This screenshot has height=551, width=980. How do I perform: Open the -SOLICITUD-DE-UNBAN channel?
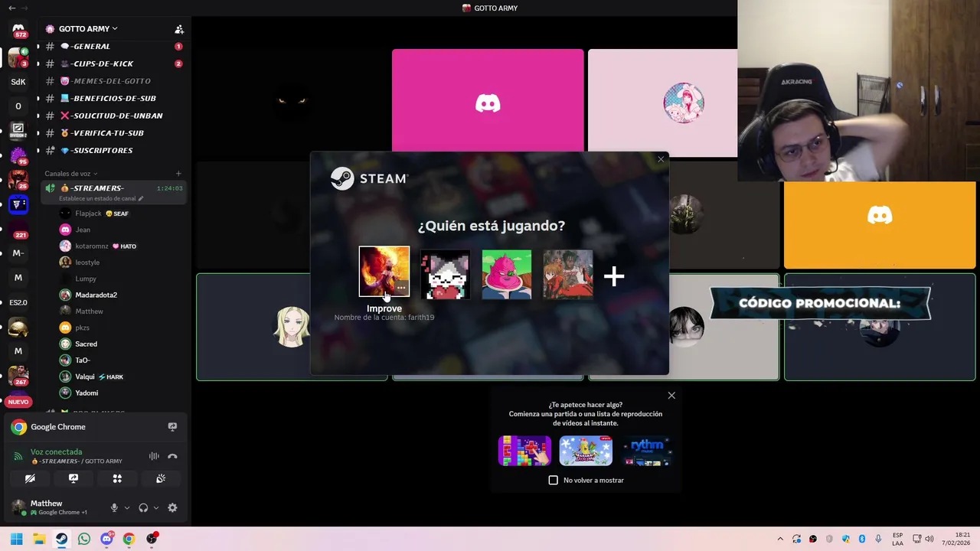pos(113,116)
